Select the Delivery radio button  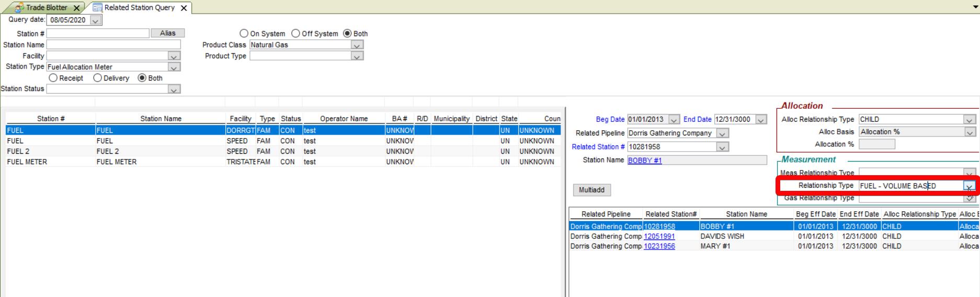(x=97, y=78)
